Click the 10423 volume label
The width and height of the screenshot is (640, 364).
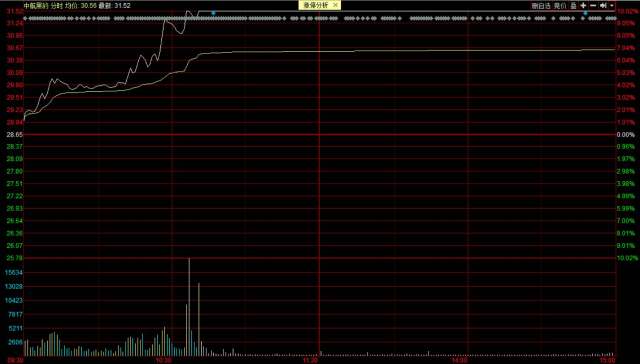pyautogui.click(x=14, y=300)
